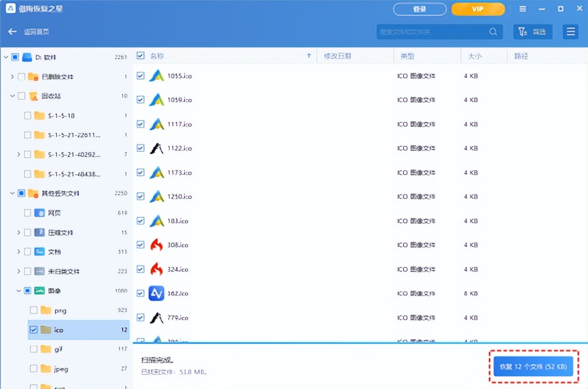Click the 恢复 12 个文件 button
588x389 pixels.
tap(533, 367)
